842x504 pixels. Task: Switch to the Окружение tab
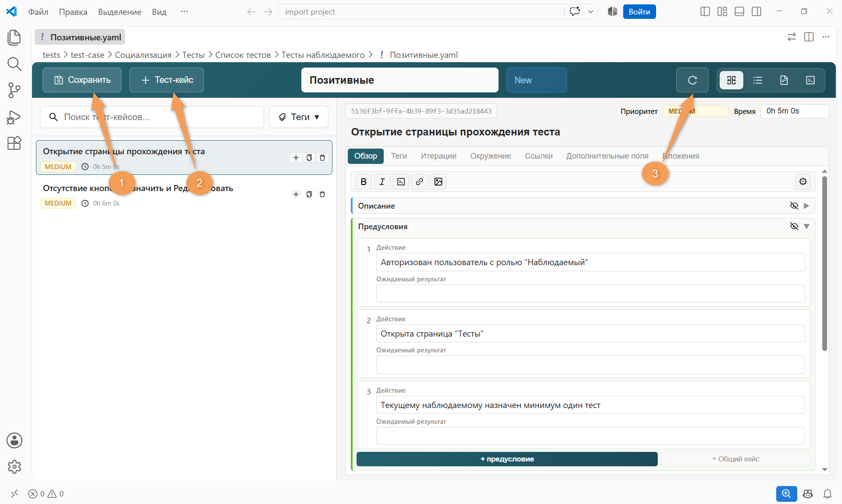click(x=490, y=156)
